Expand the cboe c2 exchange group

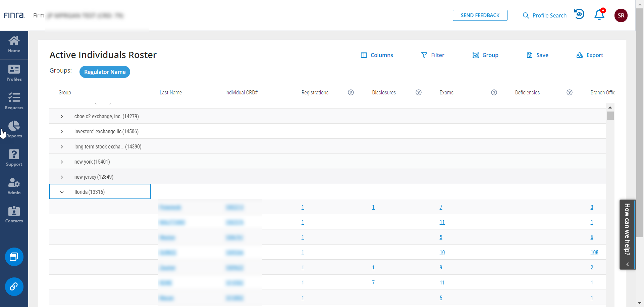pyautogui.click(x=62, y=117)
